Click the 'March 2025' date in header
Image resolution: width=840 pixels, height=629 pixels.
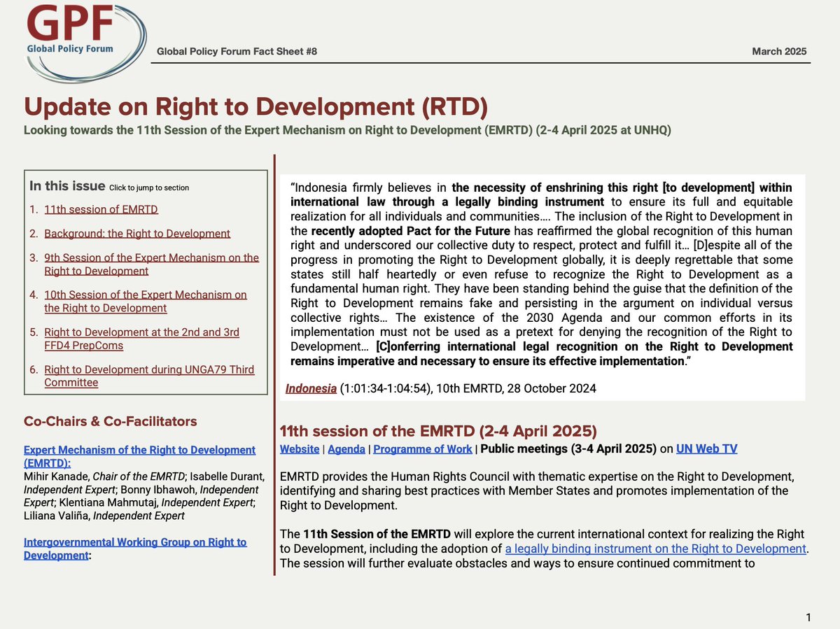click(x=779, y=52)
